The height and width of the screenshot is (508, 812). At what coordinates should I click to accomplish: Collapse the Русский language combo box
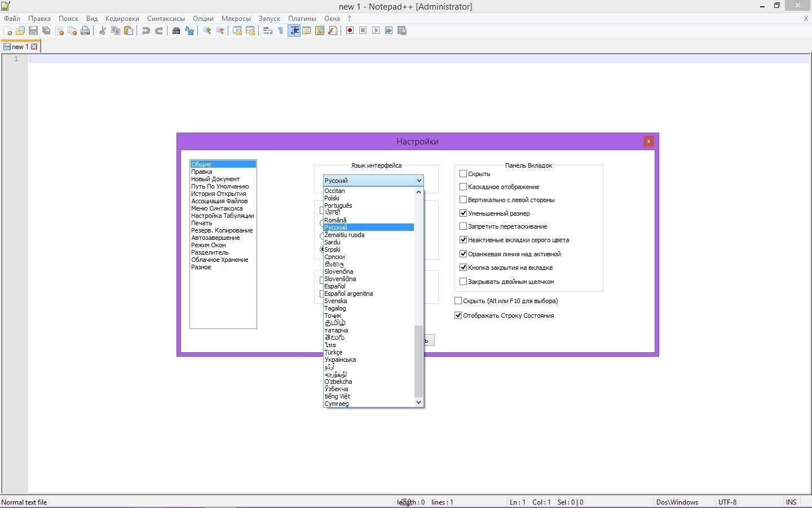373,181
